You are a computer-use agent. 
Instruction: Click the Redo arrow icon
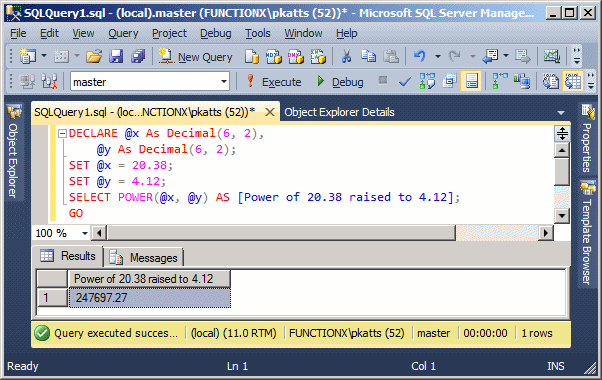click(455, 56)
